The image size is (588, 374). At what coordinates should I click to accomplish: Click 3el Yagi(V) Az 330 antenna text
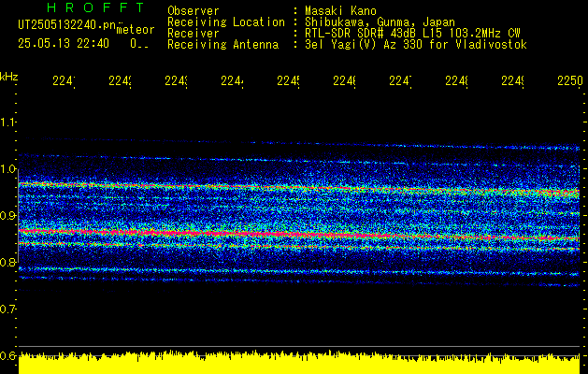(416, 45)
